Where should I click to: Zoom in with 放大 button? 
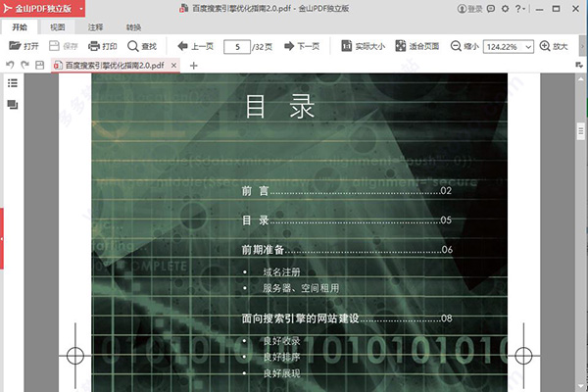553,46
